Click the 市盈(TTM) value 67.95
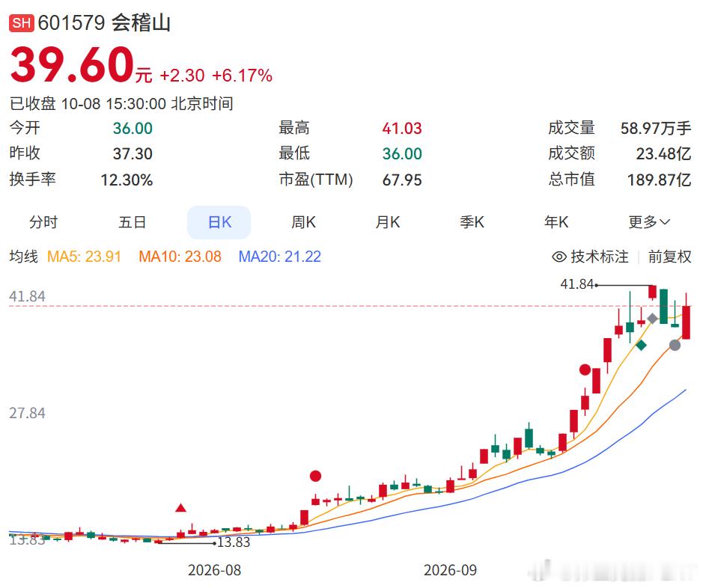 pyautogui.click(x=402, y=180)
